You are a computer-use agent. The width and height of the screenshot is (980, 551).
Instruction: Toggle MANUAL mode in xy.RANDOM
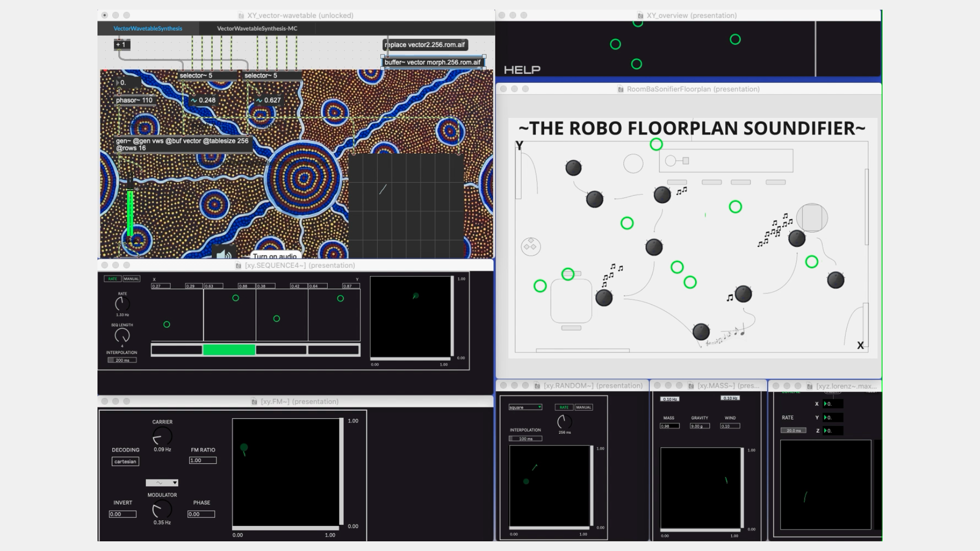coord(583,407)
